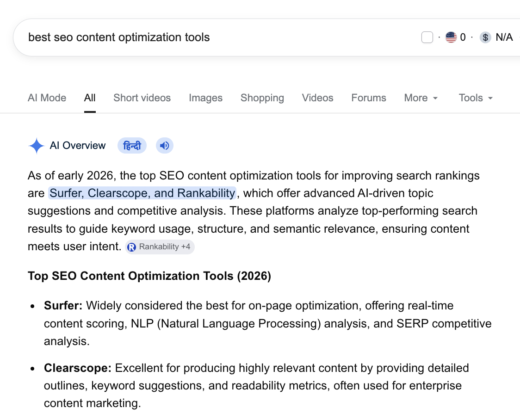Play AI Overview audio with speaker icon
The image size is (520, 420).
pos(165,146)
